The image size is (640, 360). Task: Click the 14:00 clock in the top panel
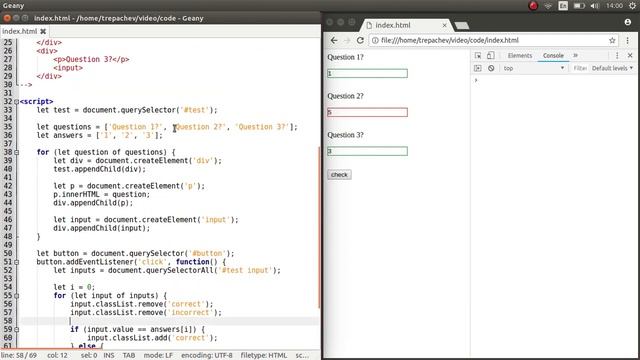614,6
